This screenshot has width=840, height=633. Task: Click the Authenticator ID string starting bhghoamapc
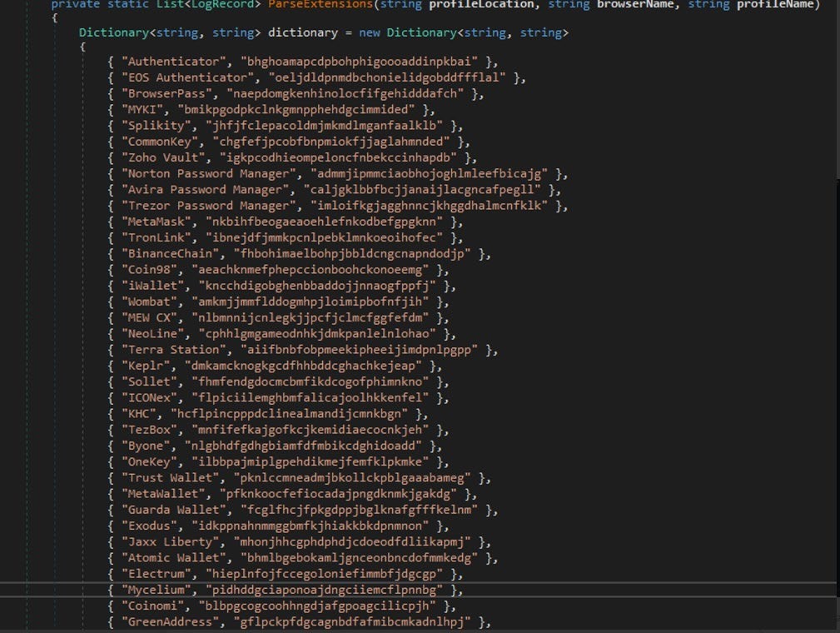coord(360,62)
